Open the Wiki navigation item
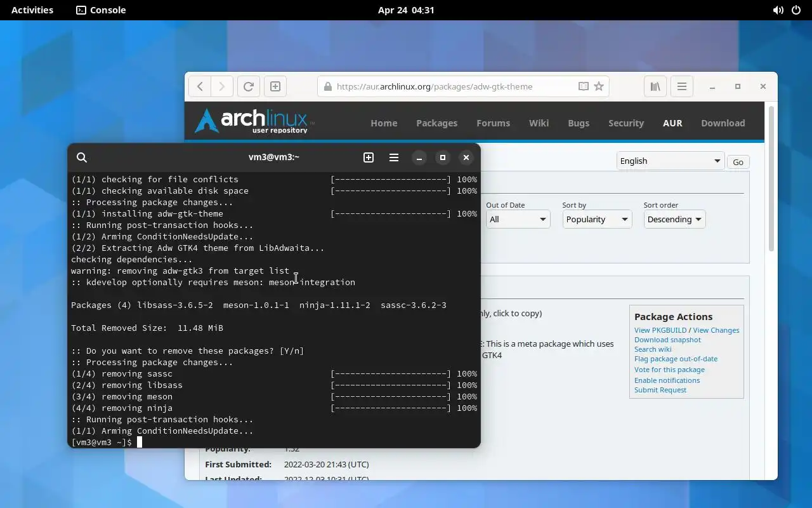 pyautogui.click(x=539, y=123)
